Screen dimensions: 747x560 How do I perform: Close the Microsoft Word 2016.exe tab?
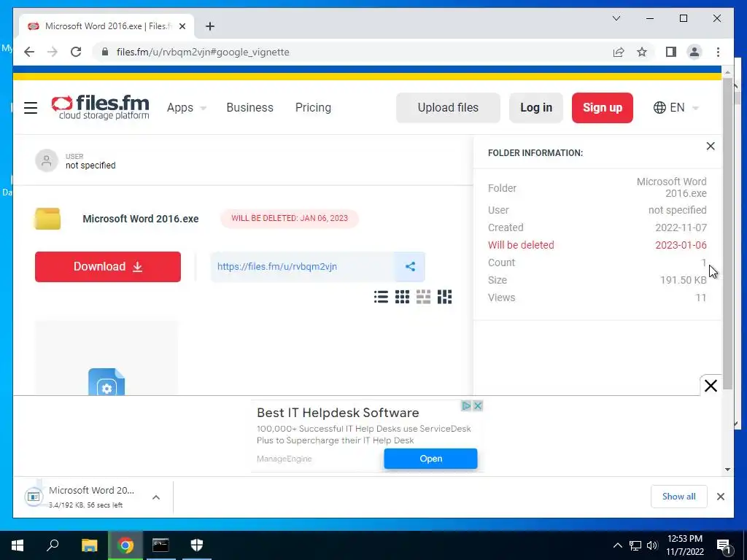(182, 26)
